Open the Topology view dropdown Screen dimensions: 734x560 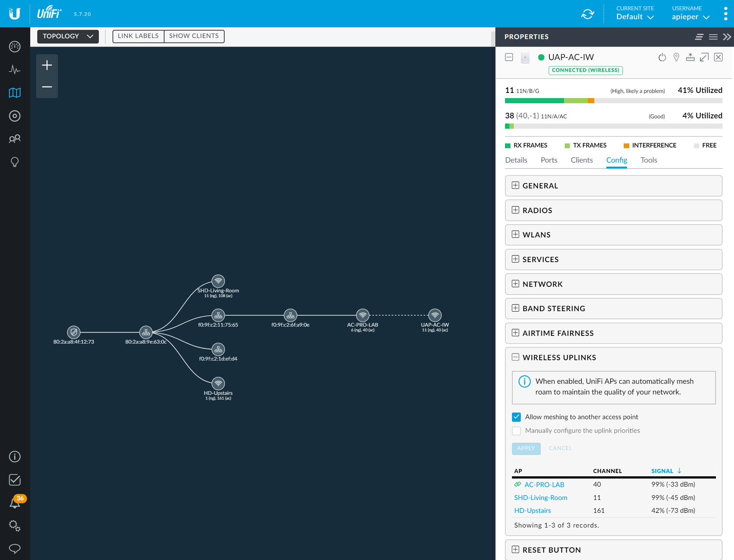68,36
